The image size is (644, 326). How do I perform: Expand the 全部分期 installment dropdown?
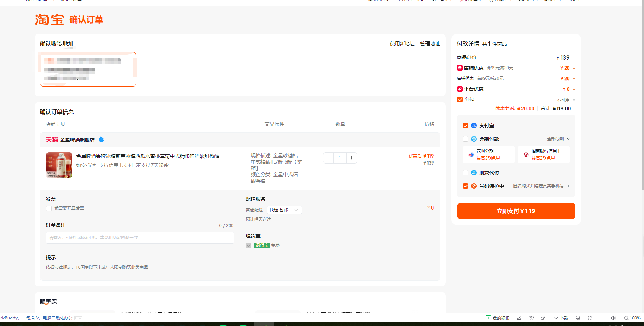[558, 139]
